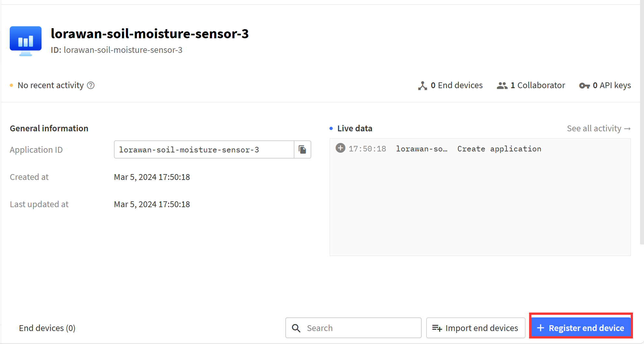The image size is (644, 344).
Task: Open the 0 End devices link
Action: pos(450,85)
